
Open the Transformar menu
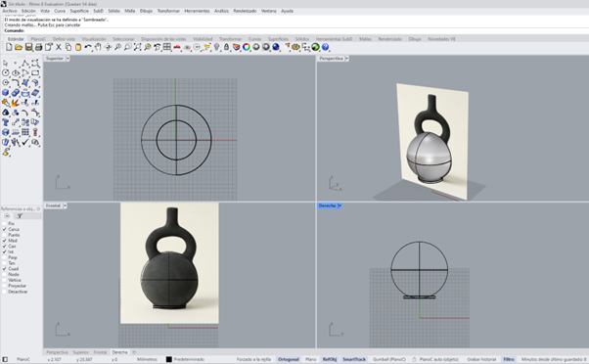tap(168, 11)
